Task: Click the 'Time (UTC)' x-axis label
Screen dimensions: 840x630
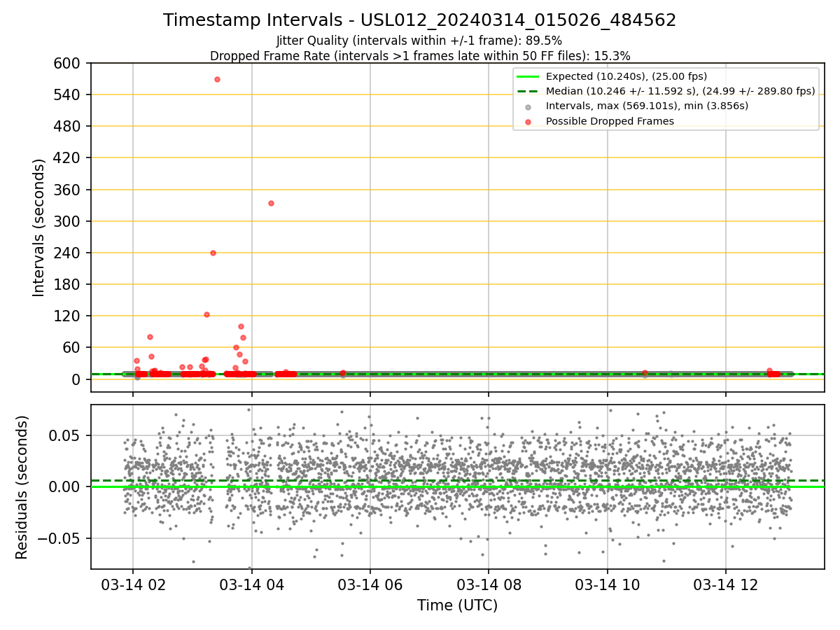Action: point(458,605)
